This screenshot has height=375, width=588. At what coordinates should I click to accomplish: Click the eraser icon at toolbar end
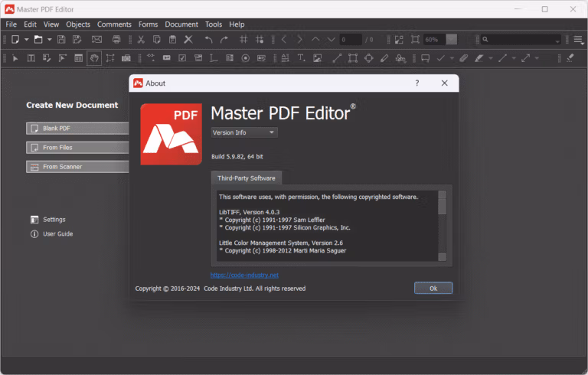[570, 58]
